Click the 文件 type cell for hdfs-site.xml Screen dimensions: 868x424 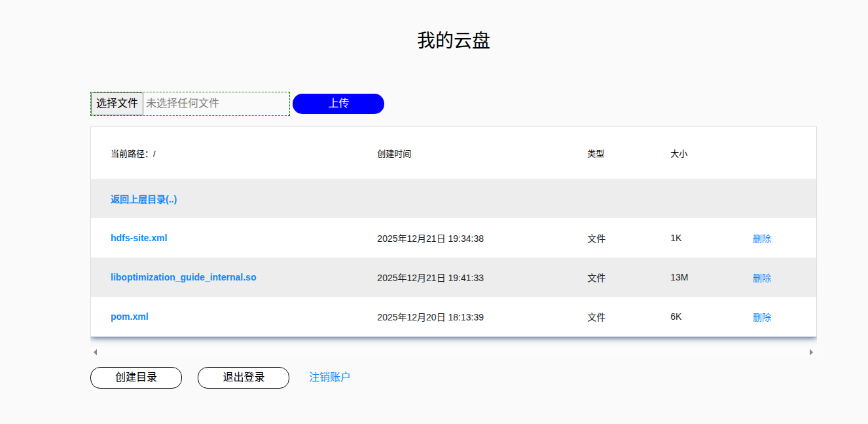tap(596, 239)
